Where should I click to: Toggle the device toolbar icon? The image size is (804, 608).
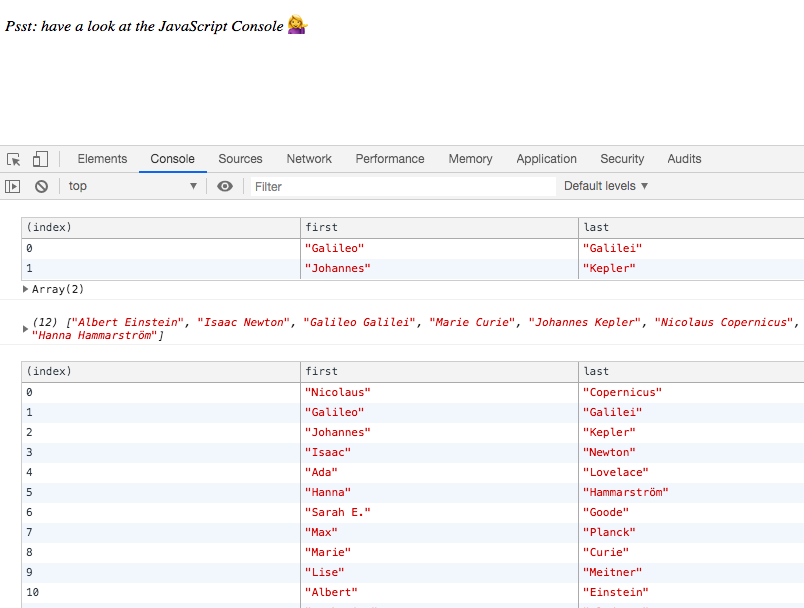[40, 159]
